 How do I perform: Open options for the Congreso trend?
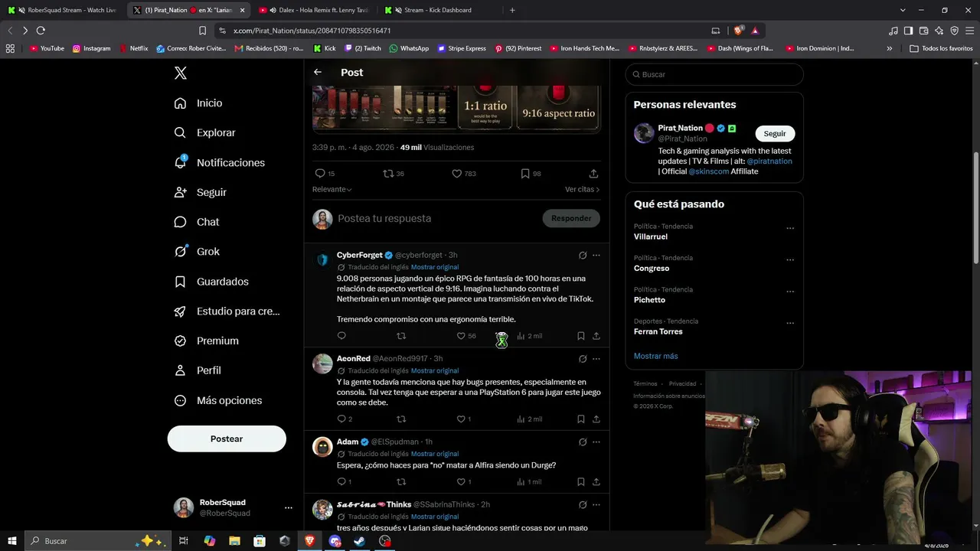point(790,260)
